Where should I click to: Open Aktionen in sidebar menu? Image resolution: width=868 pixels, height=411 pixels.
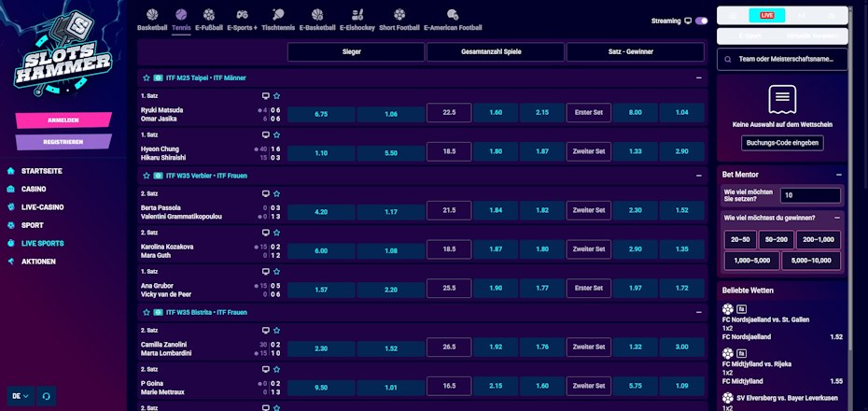pos(39,262)
